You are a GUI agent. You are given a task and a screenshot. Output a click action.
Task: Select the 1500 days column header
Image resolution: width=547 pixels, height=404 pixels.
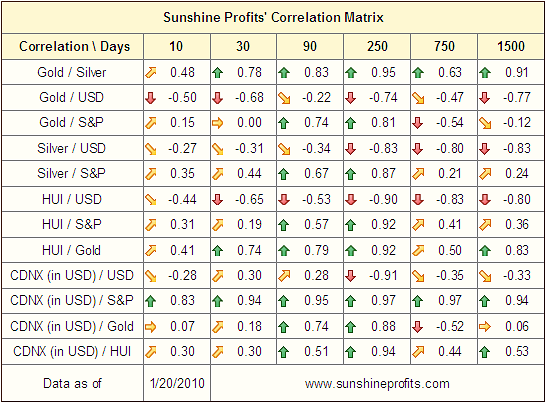click(x=511, y=46)
